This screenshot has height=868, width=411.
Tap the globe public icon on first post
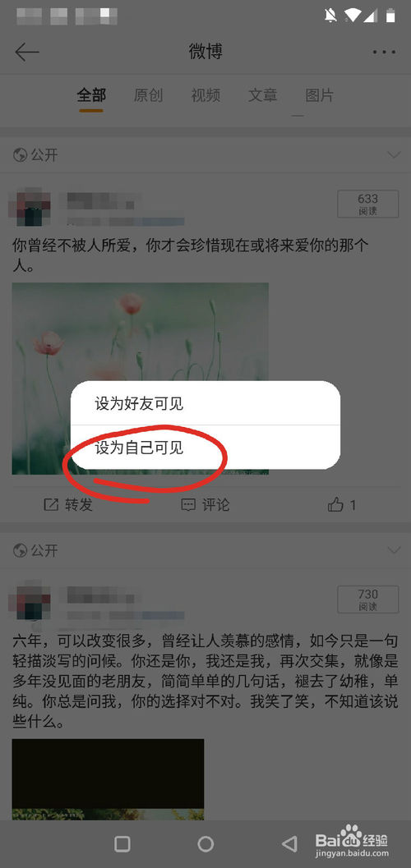pos(20,155)
